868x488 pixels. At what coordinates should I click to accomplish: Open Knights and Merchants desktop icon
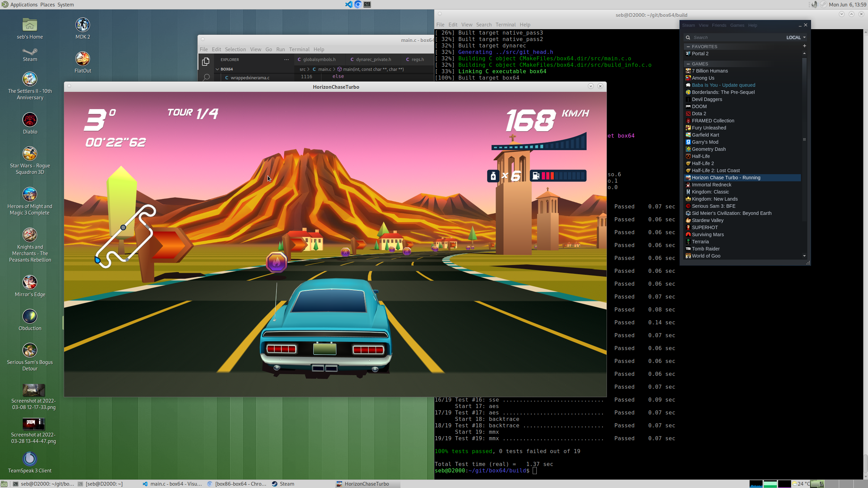coord(30,235)
